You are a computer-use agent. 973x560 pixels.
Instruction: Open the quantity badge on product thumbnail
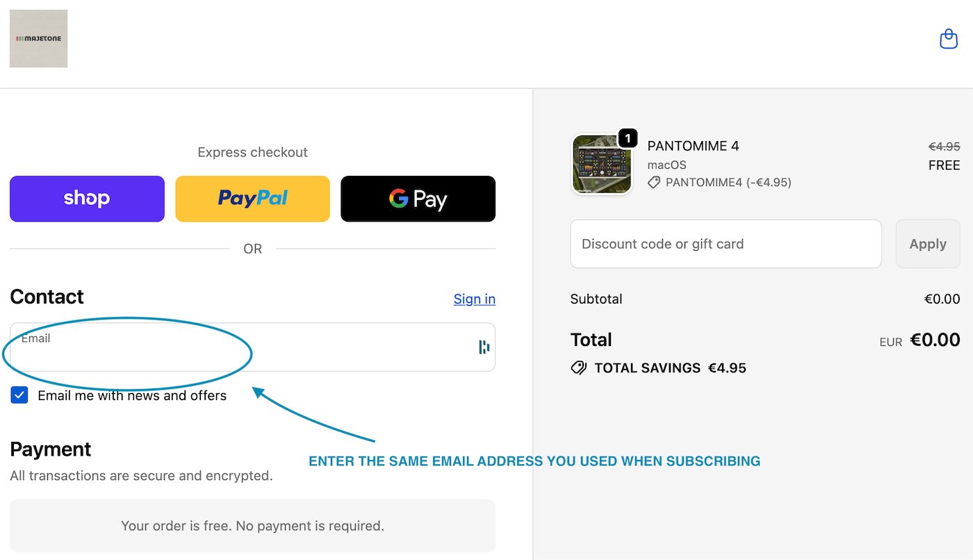627,138
